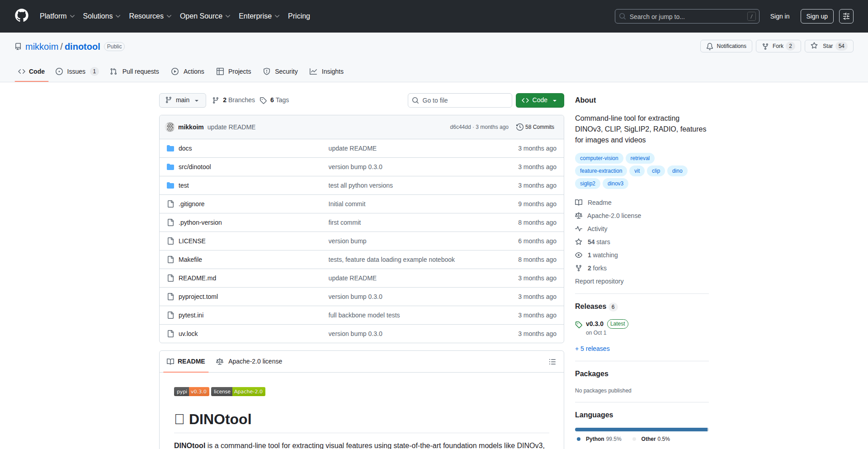Open the Security tab
868x449 pixels.
point(281,71)
